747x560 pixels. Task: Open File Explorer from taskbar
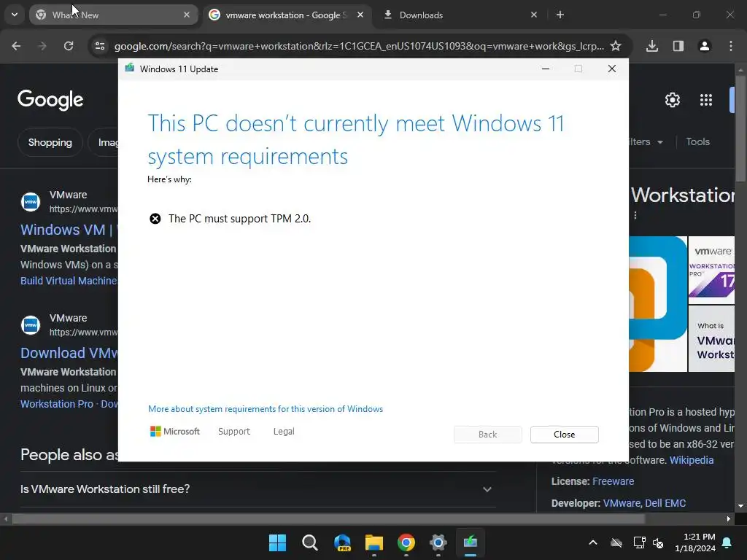374,542
